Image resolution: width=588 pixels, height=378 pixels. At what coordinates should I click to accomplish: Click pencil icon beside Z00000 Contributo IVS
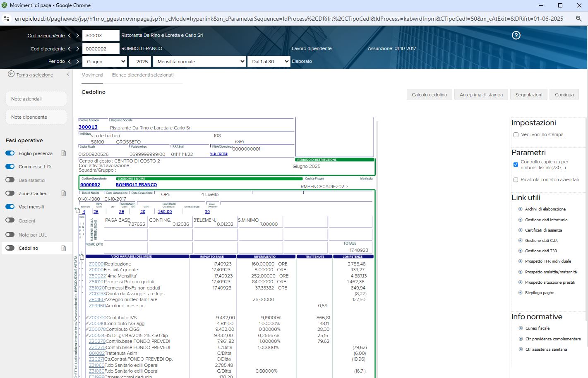pyautogui.click(x=87, y=318)
